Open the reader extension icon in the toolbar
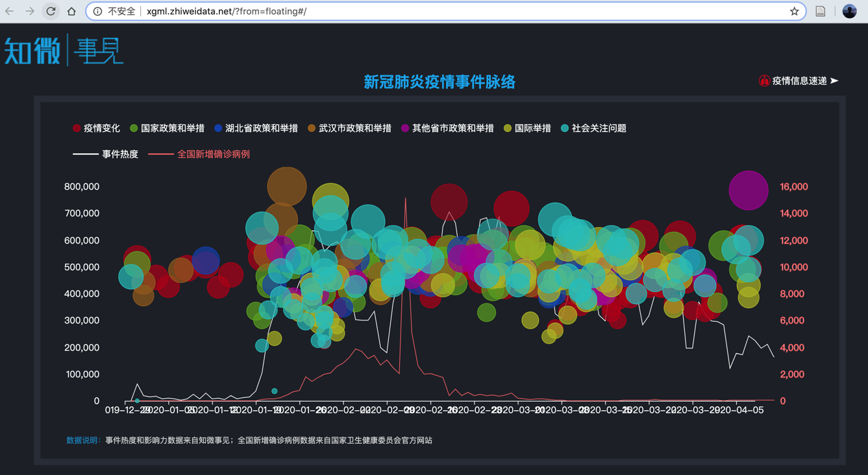The image size is (868, 475). (821, 11)
